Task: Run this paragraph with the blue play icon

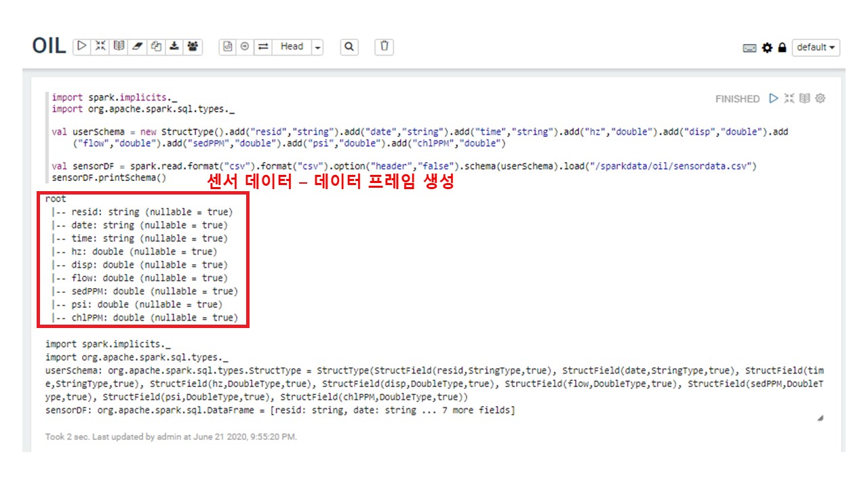Action: [774, 98]
